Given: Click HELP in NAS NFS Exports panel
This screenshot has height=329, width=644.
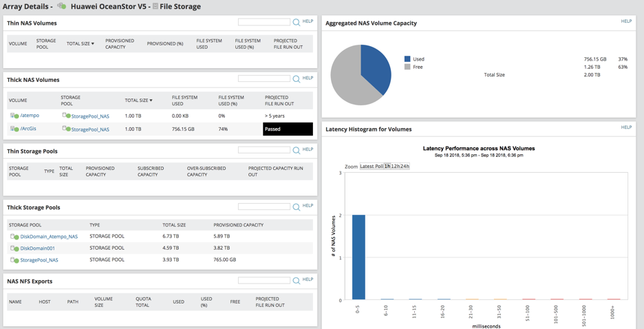Looking at the screenshot, I should click(308, 279).
